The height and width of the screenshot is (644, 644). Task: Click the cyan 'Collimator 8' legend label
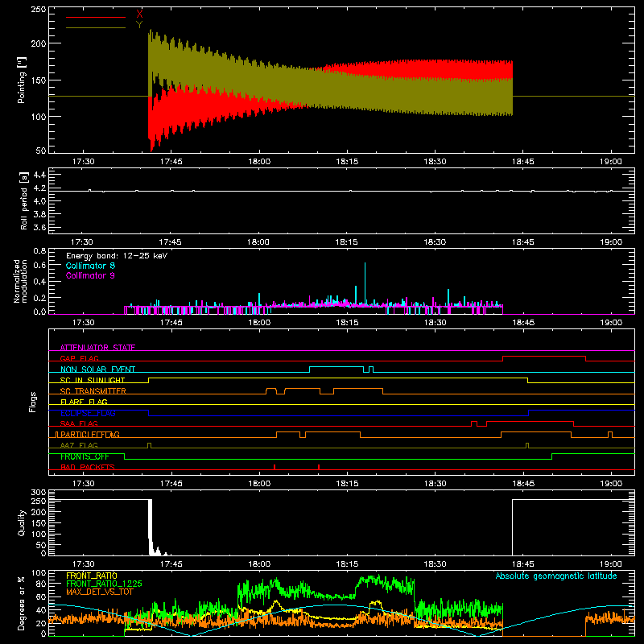90,266
